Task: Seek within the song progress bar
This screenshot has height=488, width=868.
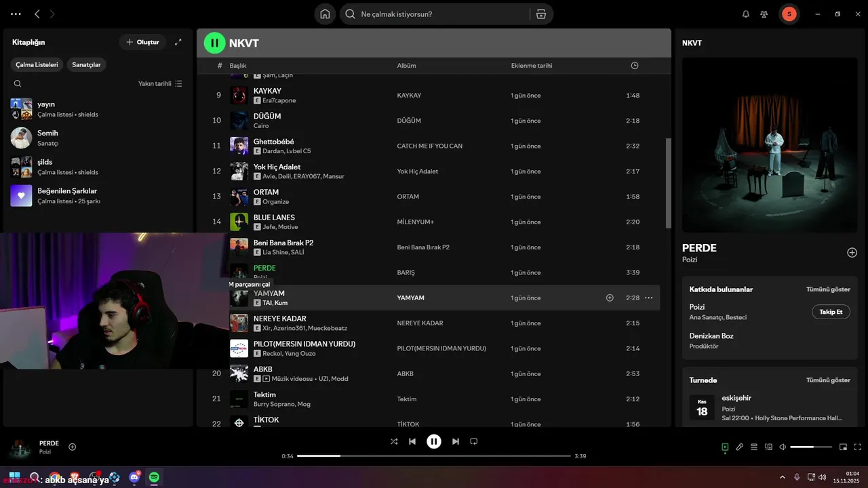Action: [434, 456]
